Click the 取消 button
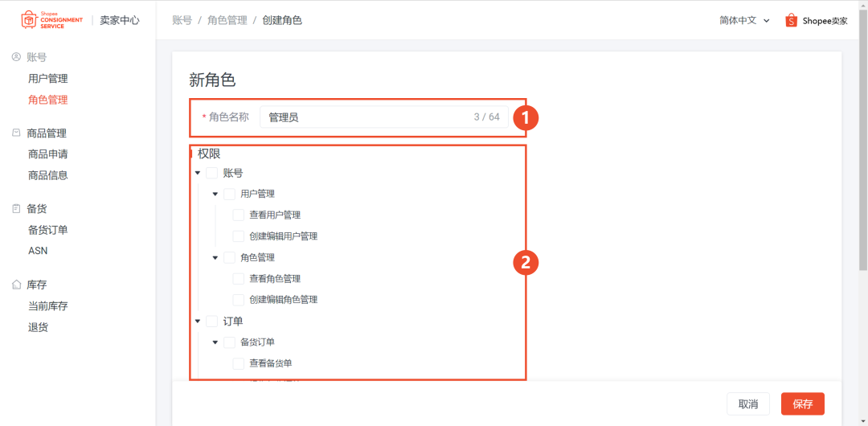Viewport: 868px width, 426px height. click(747, 404)
